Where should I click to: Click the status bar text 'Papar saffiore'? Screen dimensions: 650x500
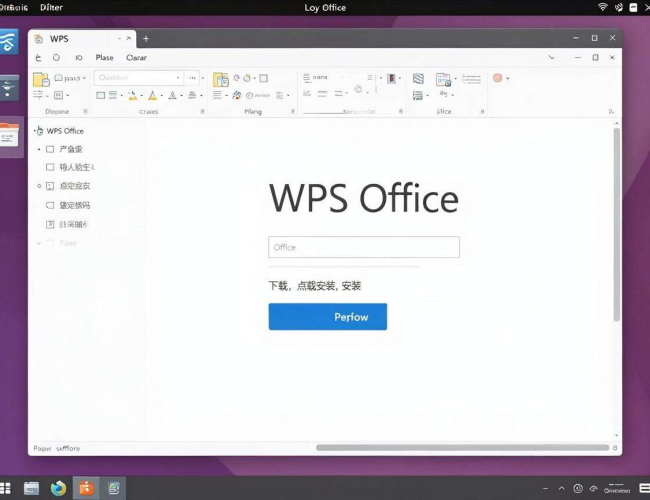(57, 448)
